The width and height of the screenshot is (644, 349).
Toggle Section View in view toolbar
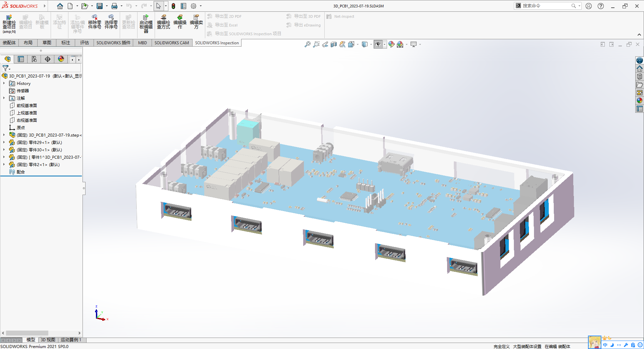click(x=333, y=44)
